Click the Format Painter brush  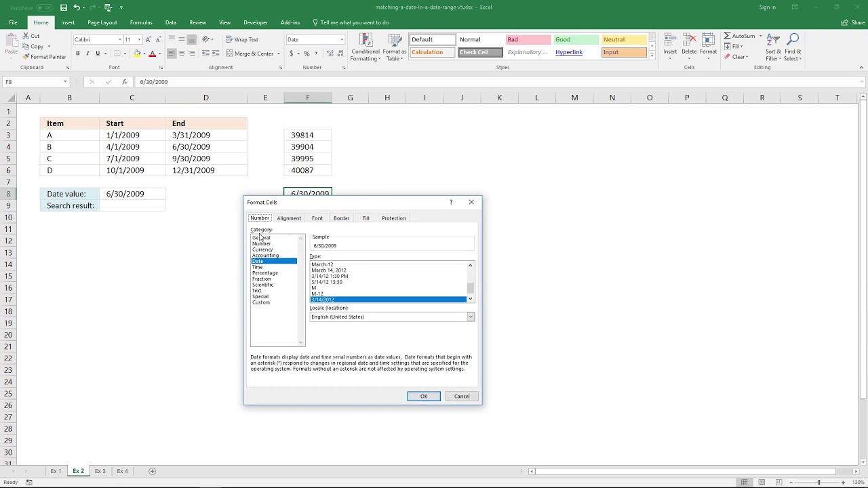tap(44, 57)
